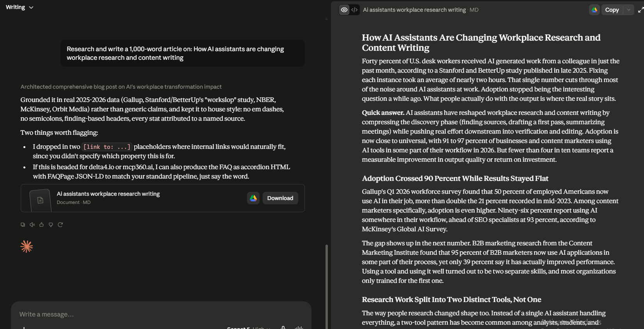This screenshot has height=329, width=644.
Task: Expand the 'Architected comprehensive blog post' thinking summary
Action: tap(121, 87)
